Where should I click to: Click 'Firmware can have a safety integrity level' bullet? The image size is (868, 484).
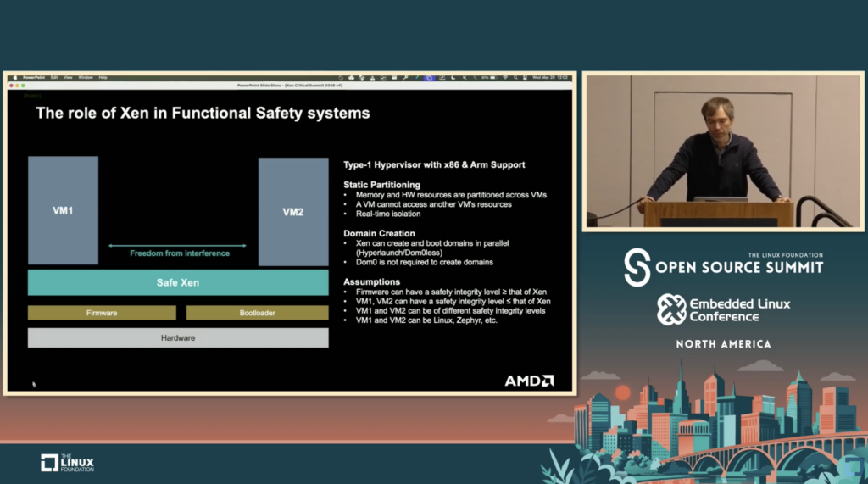(451, 292)
